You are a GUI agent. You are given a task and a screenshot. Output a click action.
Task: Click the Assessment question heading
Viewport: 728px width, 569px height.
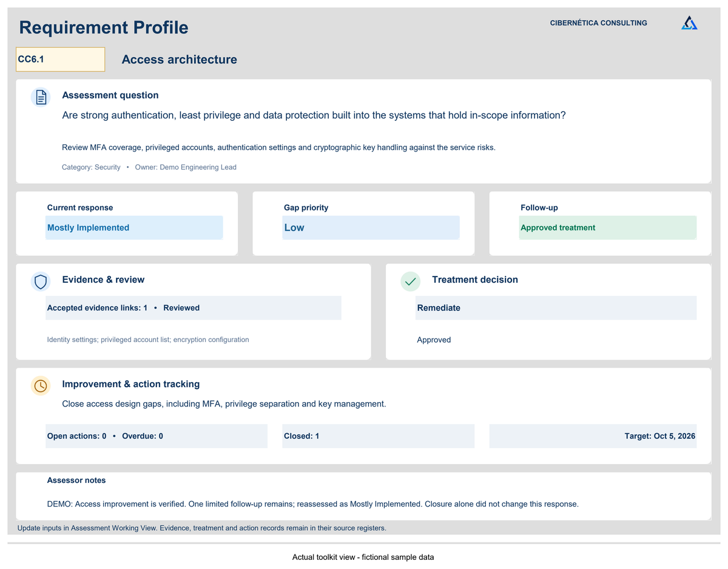(x=110, y=95)
